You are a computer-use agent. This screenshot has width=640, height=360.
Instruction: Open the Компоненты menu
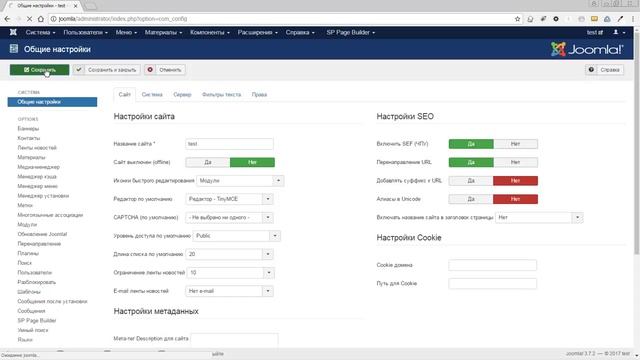point(210,32)
